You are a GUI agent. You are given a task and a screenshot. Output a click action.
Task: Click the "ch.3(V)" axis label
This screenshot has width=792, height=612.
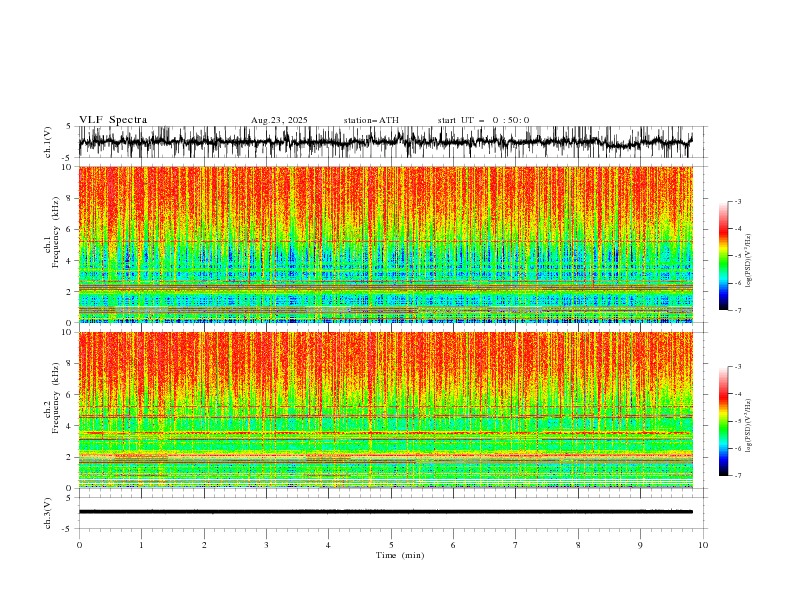click(x=48, y=513)
